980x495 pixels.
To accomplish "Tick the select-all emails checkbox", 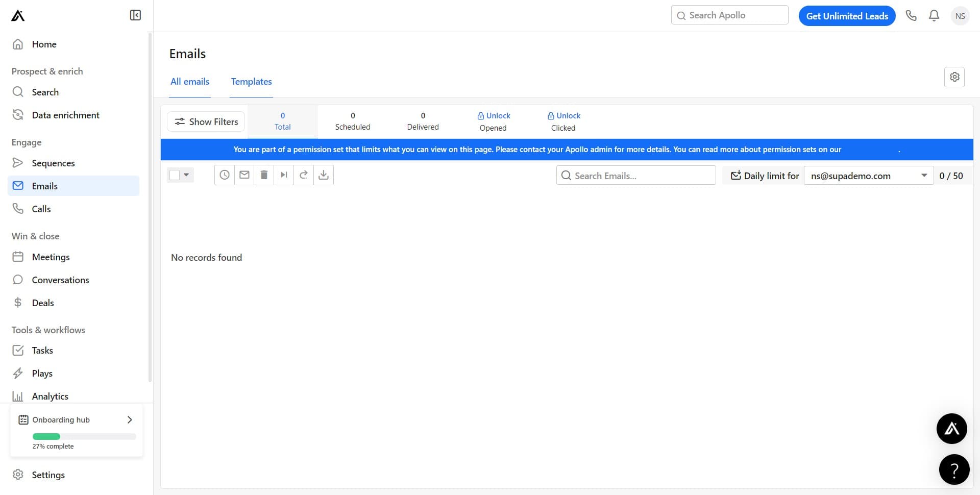I will coord(174,175).
